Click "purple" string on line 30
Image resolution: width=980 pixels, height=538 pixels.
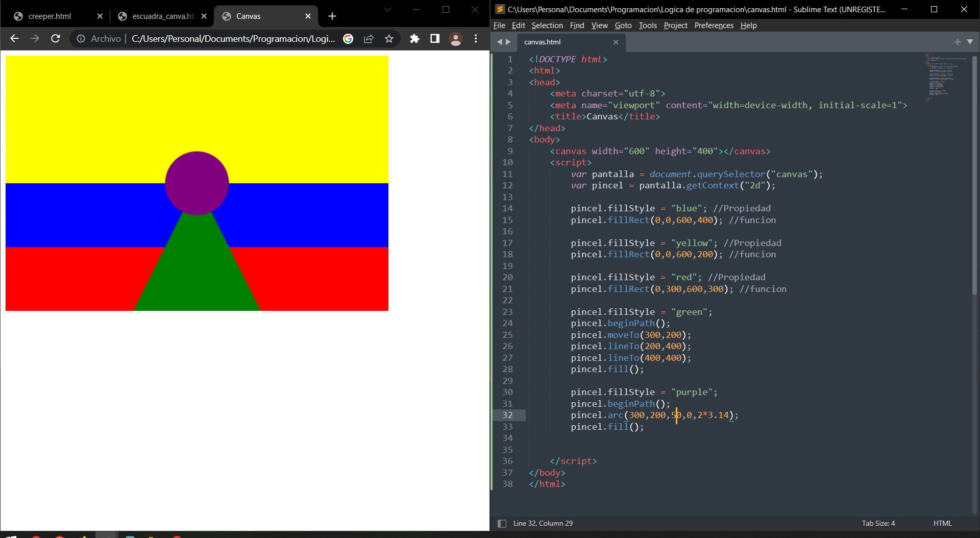692,392
